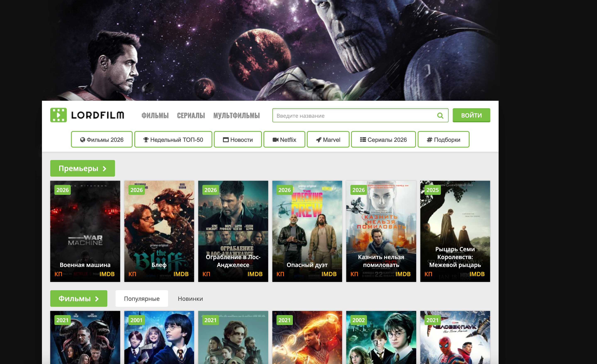Image resolution: width=597 pixels, height=364 pixels.
Task: Click the green Lordfilm logo icon
Action: (58, 115)
